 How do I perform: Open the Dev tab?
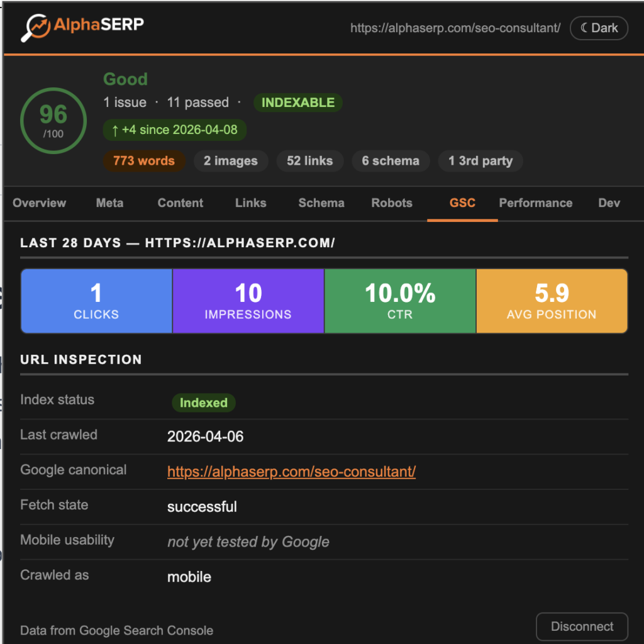609,203
